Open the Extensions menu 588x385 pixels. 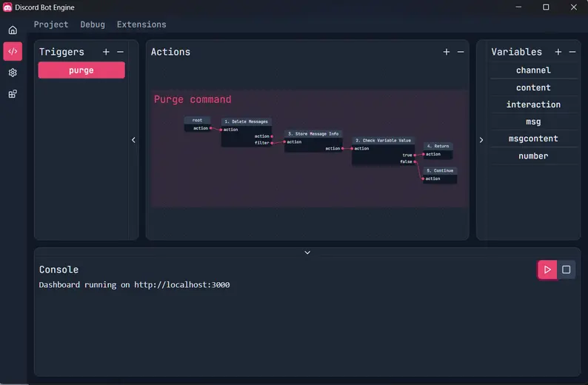coord(141,24)
